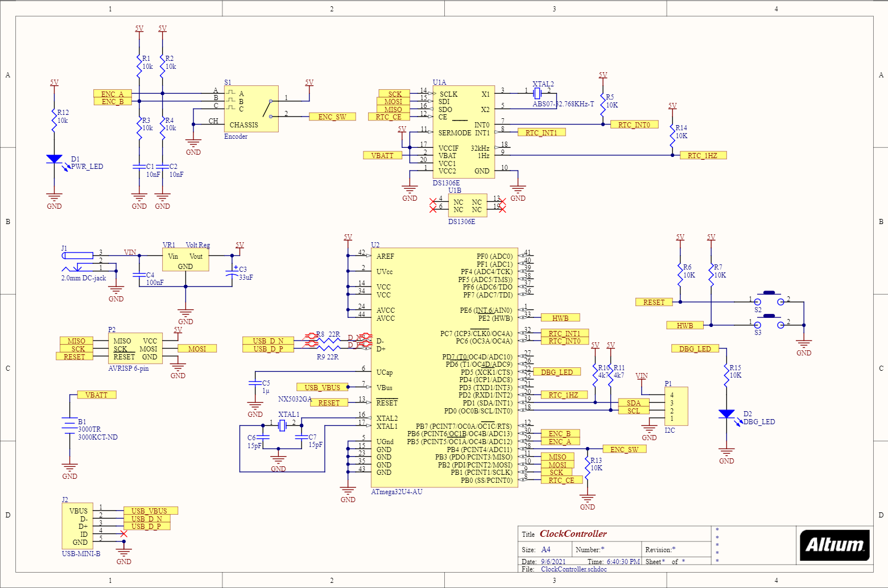Click the USB_VBUS net label at U2 VBus pin
This screenshot has height=588, width=888.
(323, 387)
